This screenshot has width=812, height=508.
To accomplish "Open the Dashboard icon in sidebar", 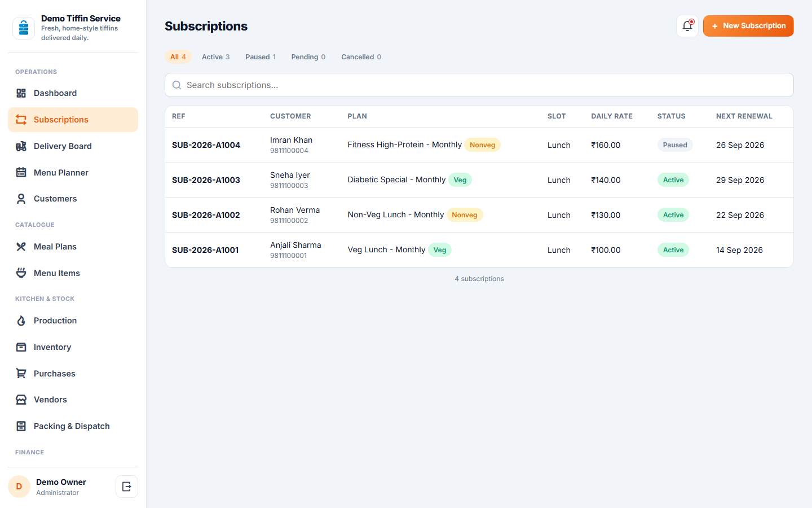I will point(21,93).
